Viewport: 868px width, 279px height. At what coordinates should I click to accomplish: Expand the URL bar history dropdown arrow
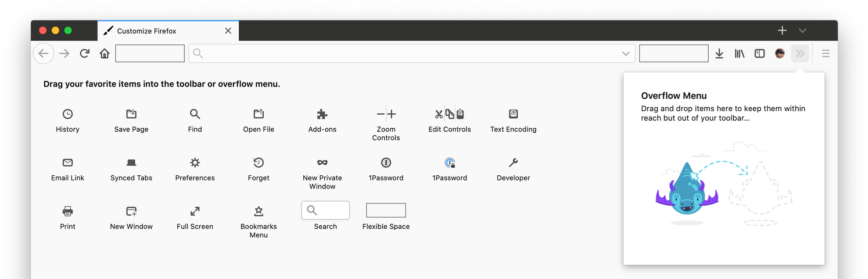click(626, 54)
